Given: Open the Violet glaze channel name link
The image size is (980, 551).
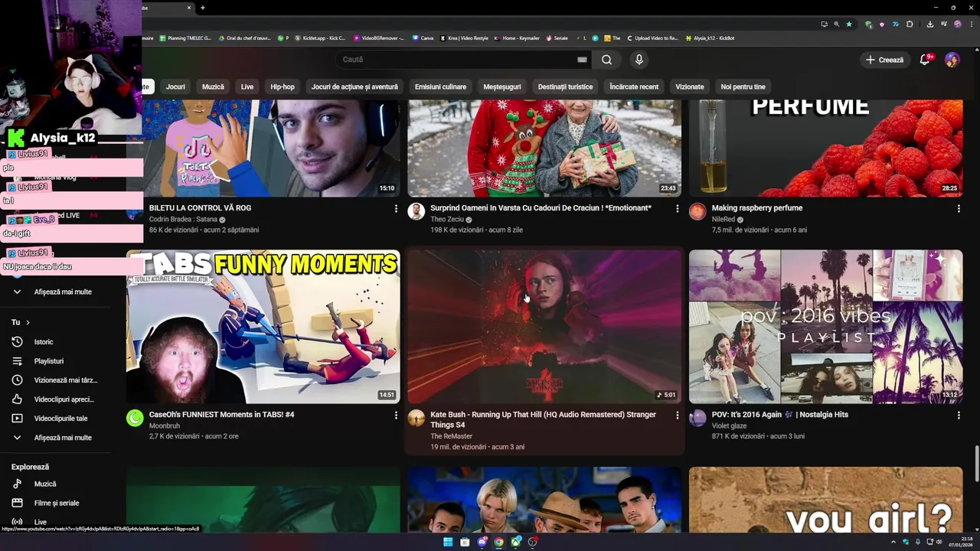Looking at the screenshot, I should [x=729, y=425].
